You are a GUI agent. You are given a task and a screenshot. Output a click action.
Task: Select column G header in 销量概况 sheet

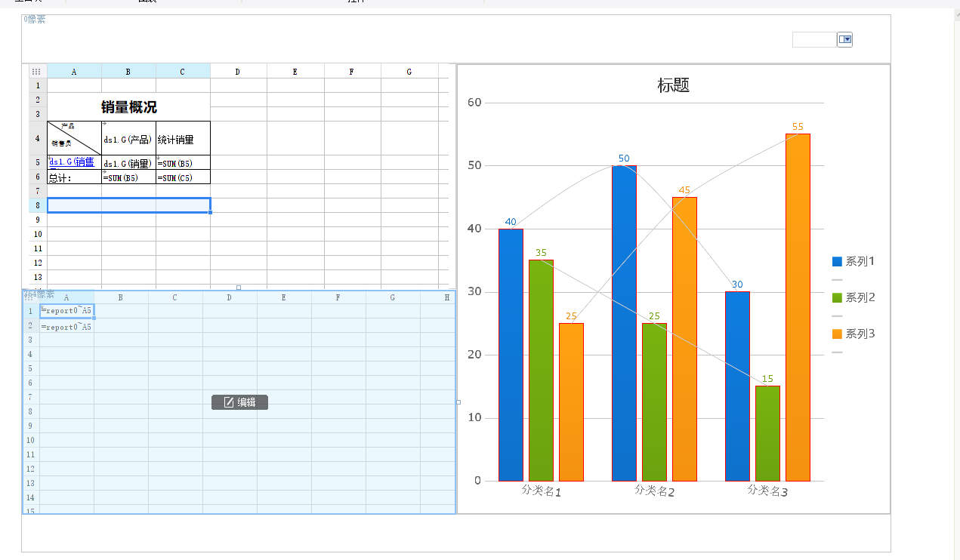tap(409, 72)
